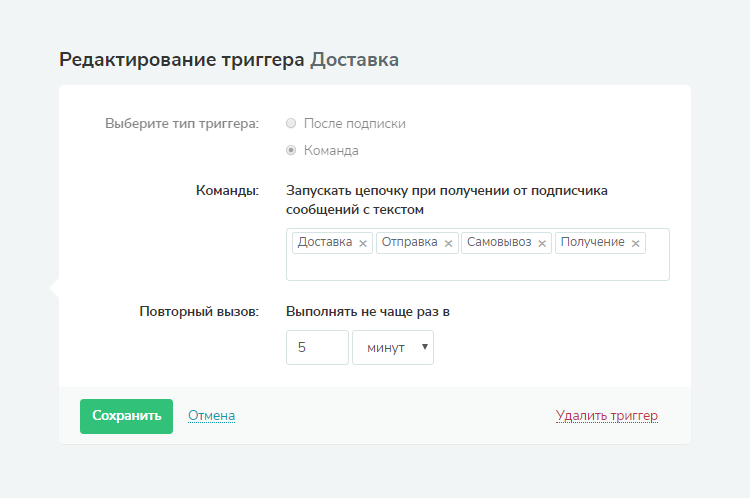Delete the Самовывоз tag via its x
750x498 pixels.
[542, 243]
